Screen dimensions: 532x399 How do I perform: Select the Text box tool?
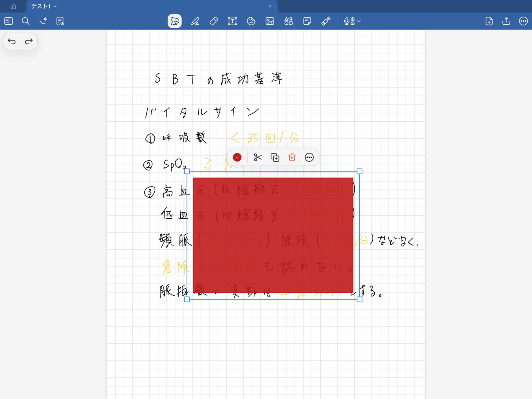tap(232, 21)
